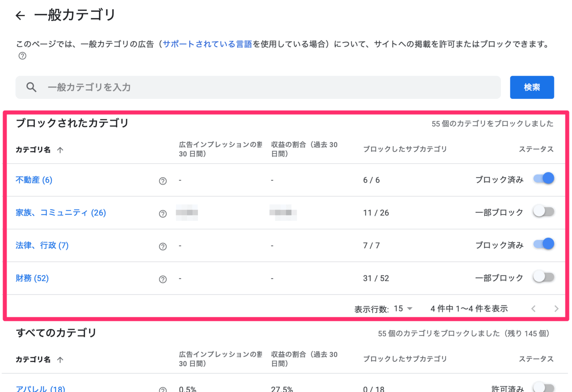The height and width of the screenshot is (392, 572).
Task: Show help for 法律、行政 (7) row
Action: [163, 246]
